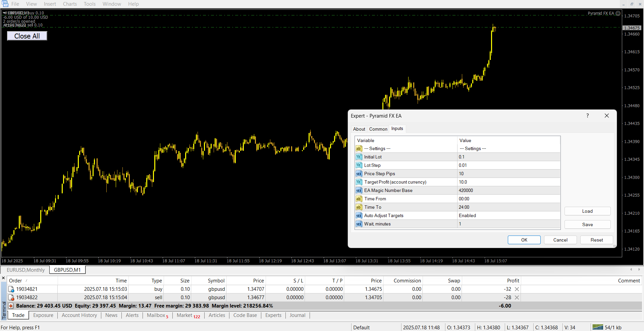This screenshot has height=331, width=644.
Task: Open the dialog help question mark
Action: (587, 116)
